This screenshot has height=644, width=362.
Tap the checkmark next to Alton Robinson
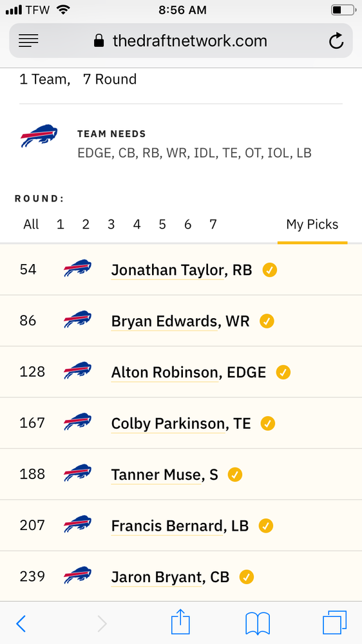tap(283, 372)
